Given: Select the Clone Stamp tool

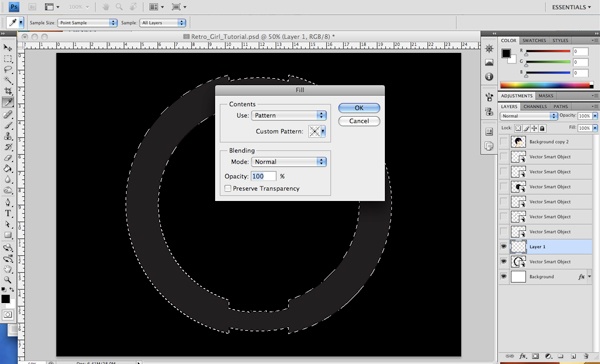Looking at the screenshot, I should coord(8,136).
